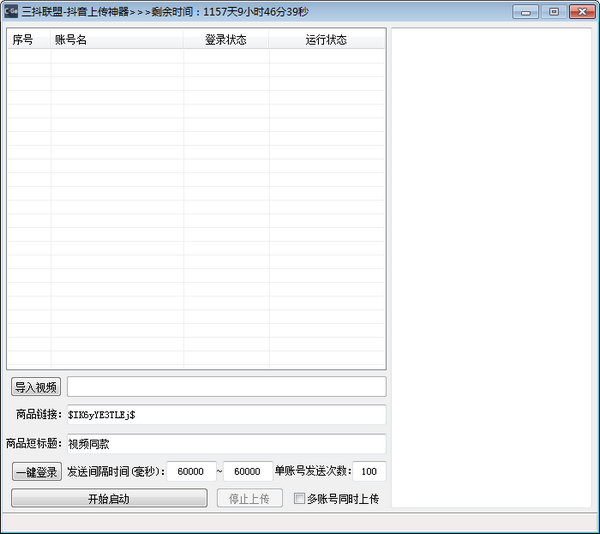Select the 商品短标题 input box

[x=226, y=443]
